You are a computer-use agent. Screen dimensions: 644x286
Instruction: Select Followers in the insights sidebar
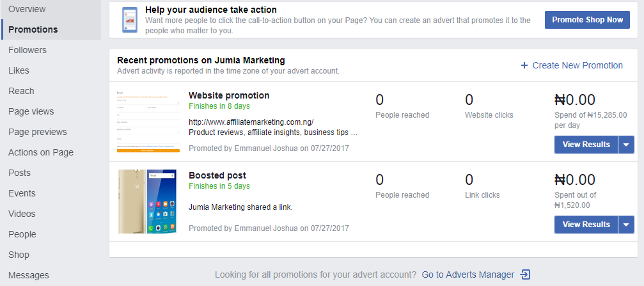point(27,50)
